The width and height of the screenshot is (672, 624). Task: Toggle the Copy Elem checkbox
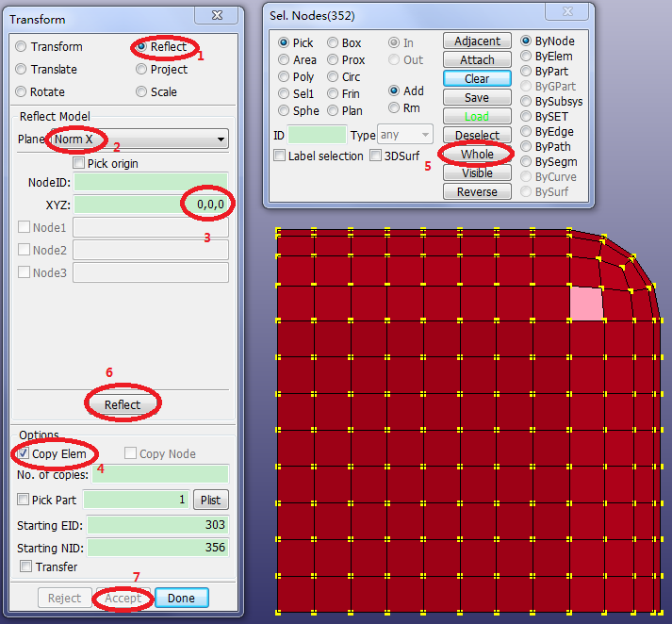click(24, 453)
